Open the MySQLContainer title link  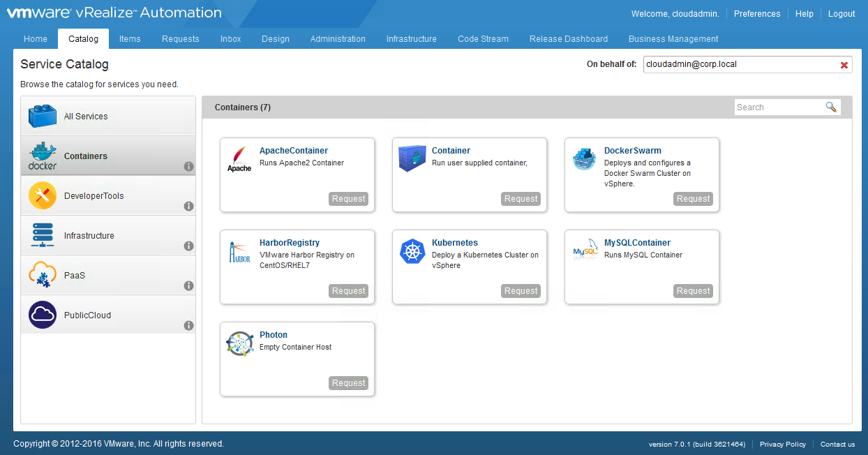(638, 243)
